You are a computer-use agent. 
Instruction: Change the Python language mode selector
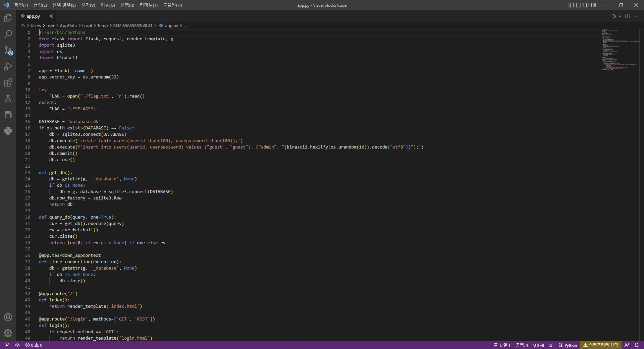tap(571, 345)
